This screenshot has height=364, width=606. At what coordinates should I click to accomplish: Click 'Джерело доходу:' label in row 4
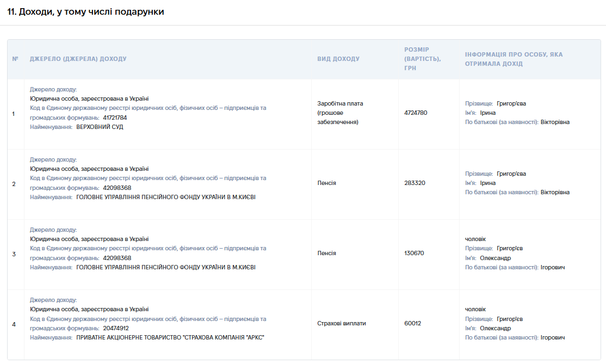tap(53, 300)
